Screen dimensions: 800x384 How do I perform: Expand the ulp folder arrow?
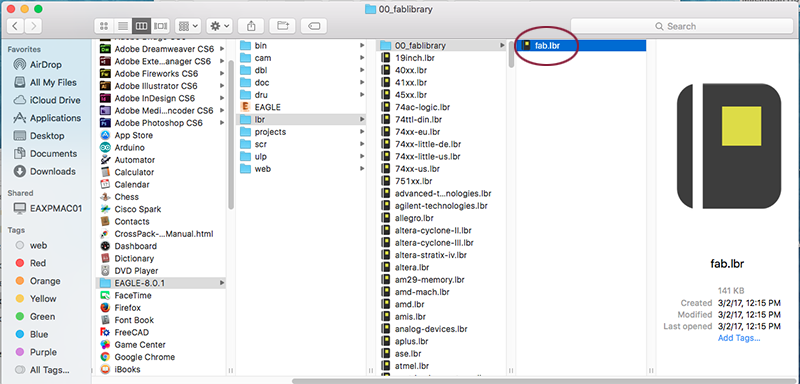point(362,157)
